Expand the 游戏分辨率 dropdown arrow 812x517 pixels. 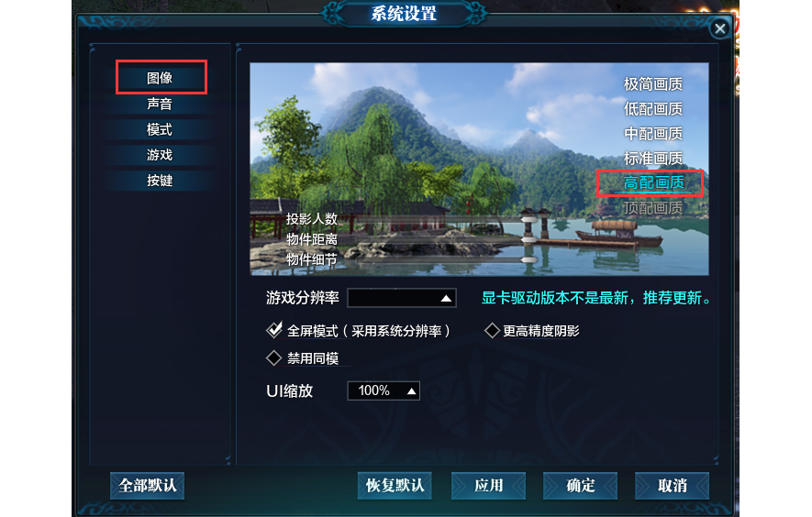[x=446, y=298]
